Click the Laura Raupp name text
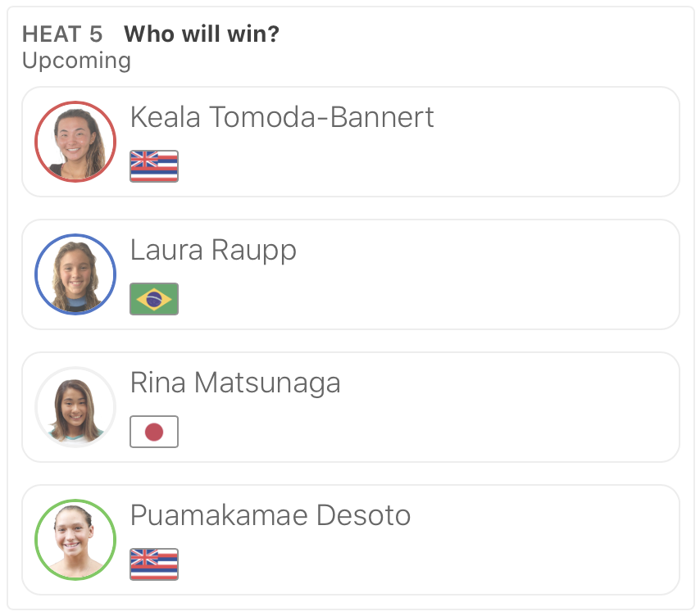This screenshot has width=700, height=616. coord(213,250)
